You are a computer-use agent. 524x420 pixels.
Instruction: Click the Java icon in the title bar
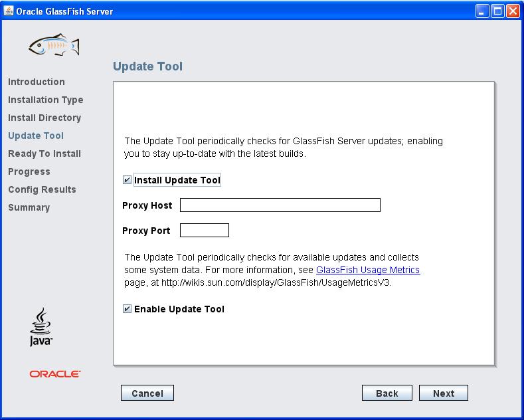pyautogui.click(x=9, y=11)
